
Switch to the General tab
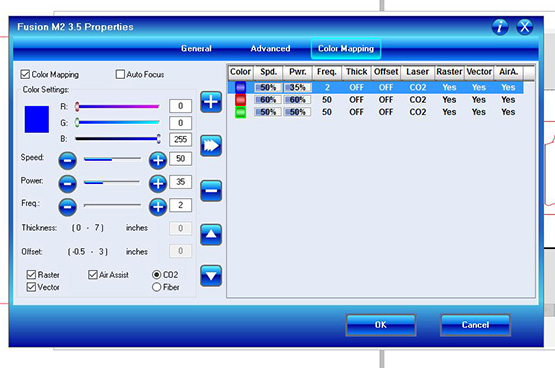point(196,48)
